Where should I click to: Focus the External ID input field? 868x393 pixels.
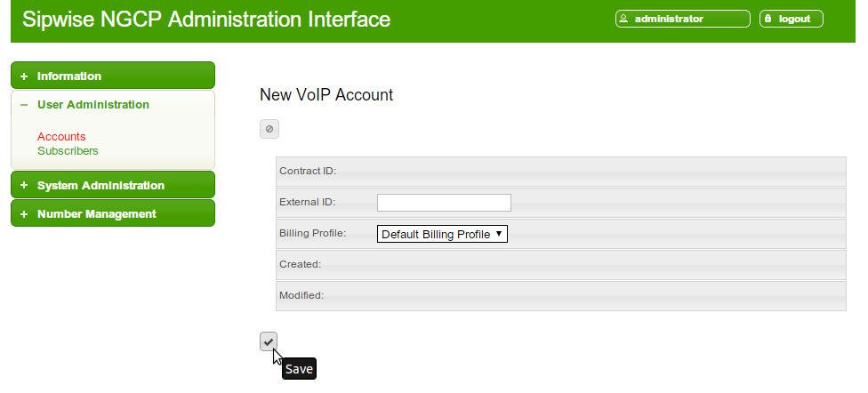(444, 203)
